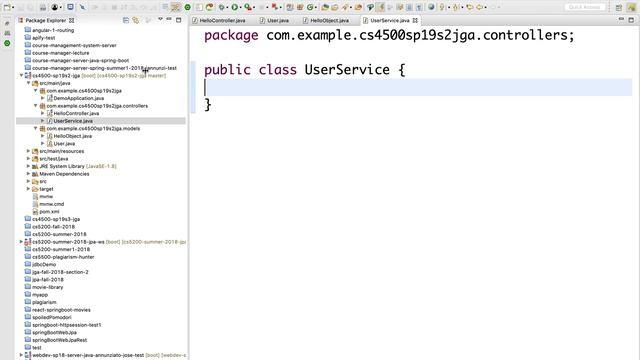Screen dimensions: 640x360
Task: Toggle Link with Editor in Package Explorer
Action: [135, 20]
